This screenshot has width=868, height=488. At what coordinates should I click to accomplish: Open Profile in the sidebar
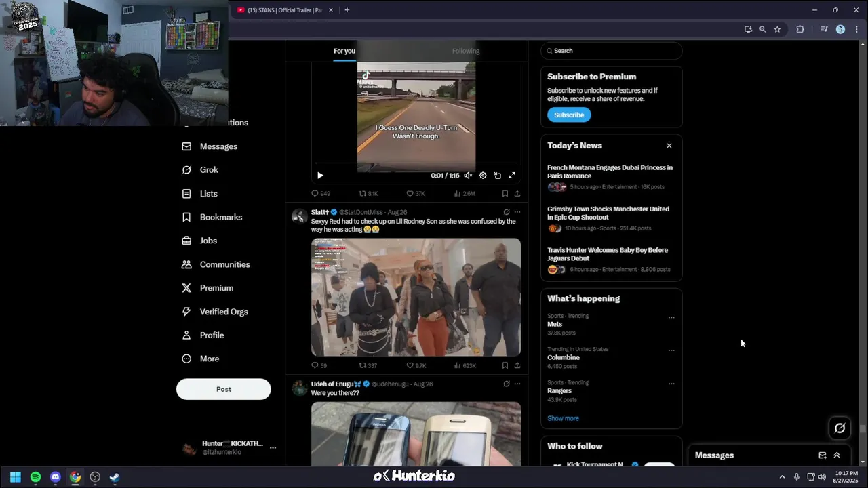click(x=203, y=335)
